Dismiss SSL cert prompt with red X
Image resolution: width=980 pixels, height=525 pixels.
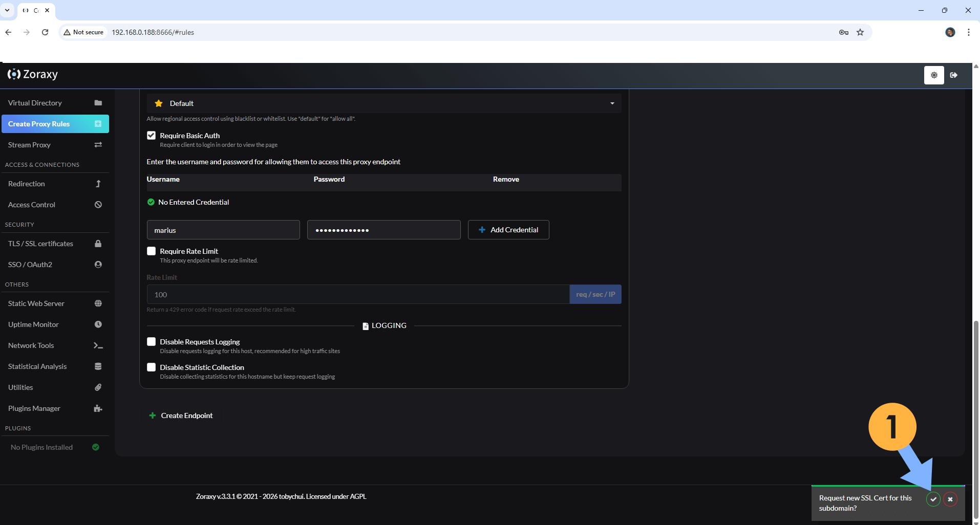click(950, 499)
